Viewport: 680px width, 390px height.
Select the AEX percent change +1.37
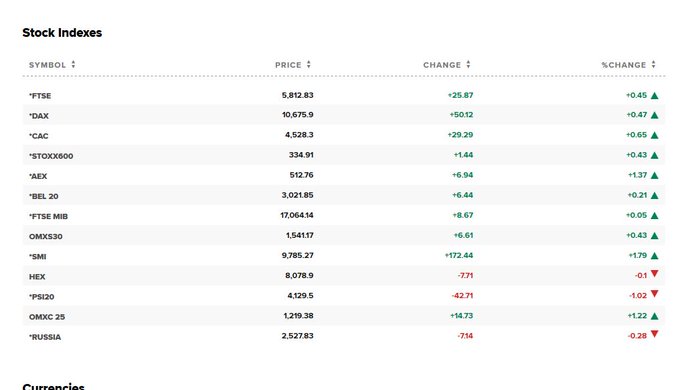point(638,175)
